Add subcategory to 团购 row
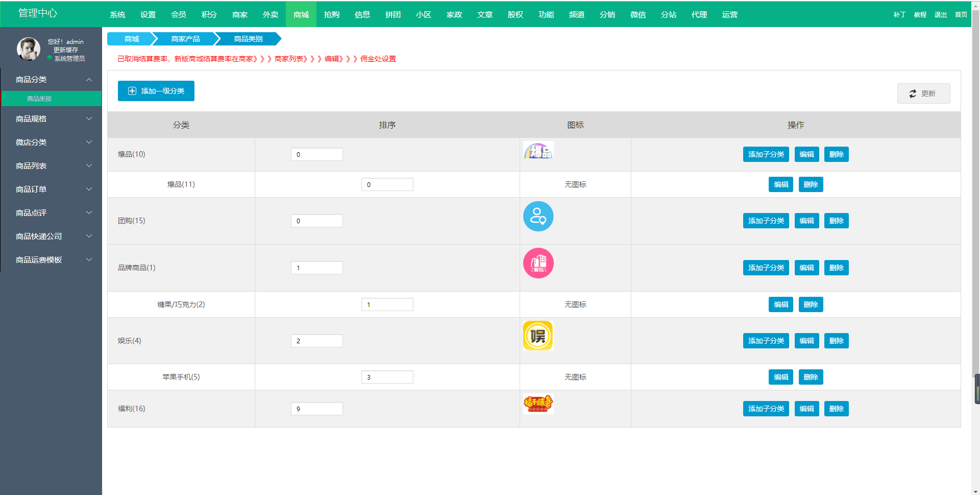This screenshot has height=495, width=980. (766, 221)
